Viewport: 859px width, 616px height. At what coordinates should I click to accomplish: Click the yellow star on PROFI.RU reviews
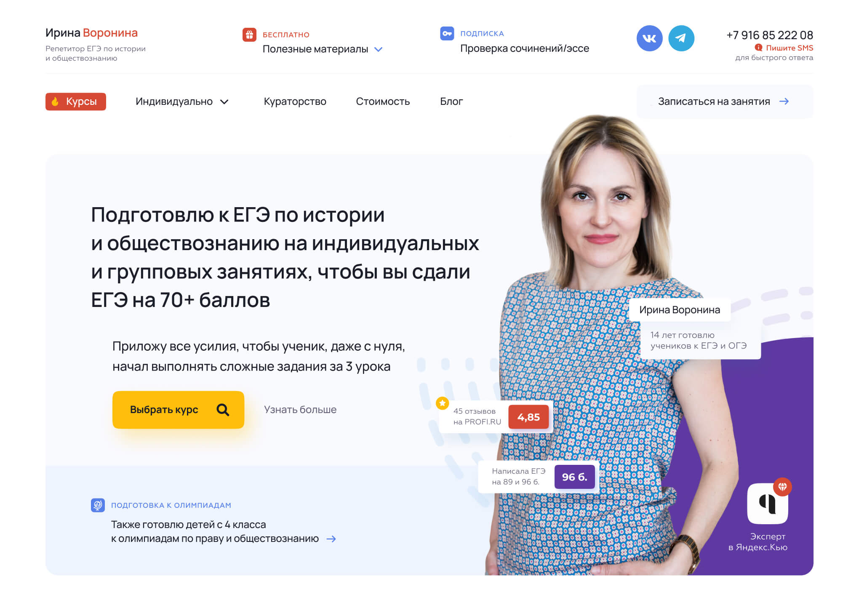[442, 403]
